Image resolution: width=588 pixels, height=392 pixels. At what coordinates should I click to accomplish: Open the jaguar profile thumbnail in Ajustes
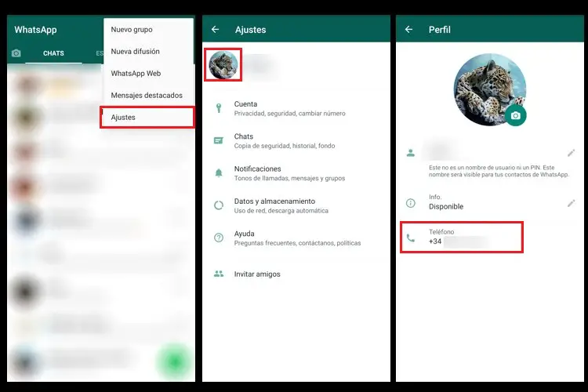coord(223,65)
